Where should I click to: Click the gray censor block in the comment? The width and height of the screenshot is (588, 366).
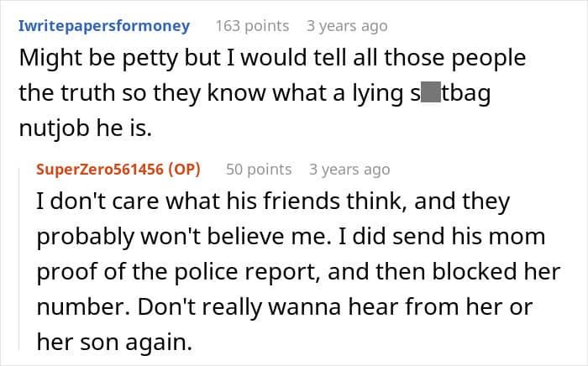click(x=430, y=92)
